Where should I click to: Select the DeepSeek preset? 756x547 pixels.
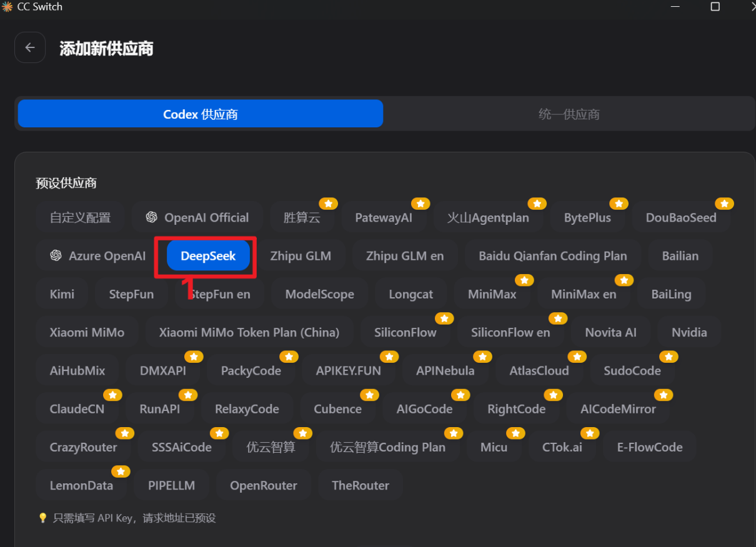point(208,255)
